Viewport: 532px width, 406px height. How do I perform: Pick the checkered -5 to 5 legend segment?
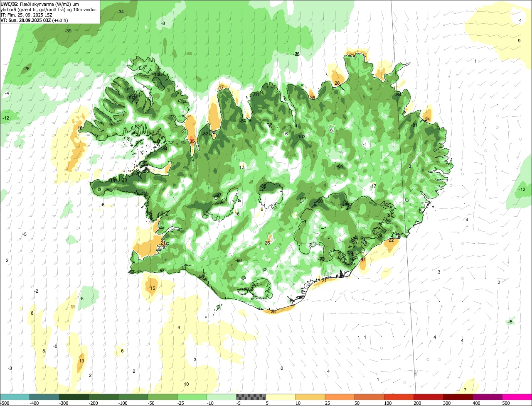[251, 397]
